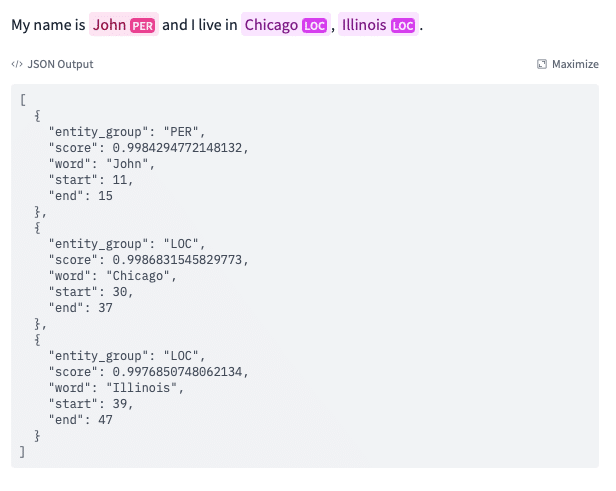Click the "start": 30 line
The height and width of the screenshot is (491, 616).
pyautogui.click(x=90, y=292)
